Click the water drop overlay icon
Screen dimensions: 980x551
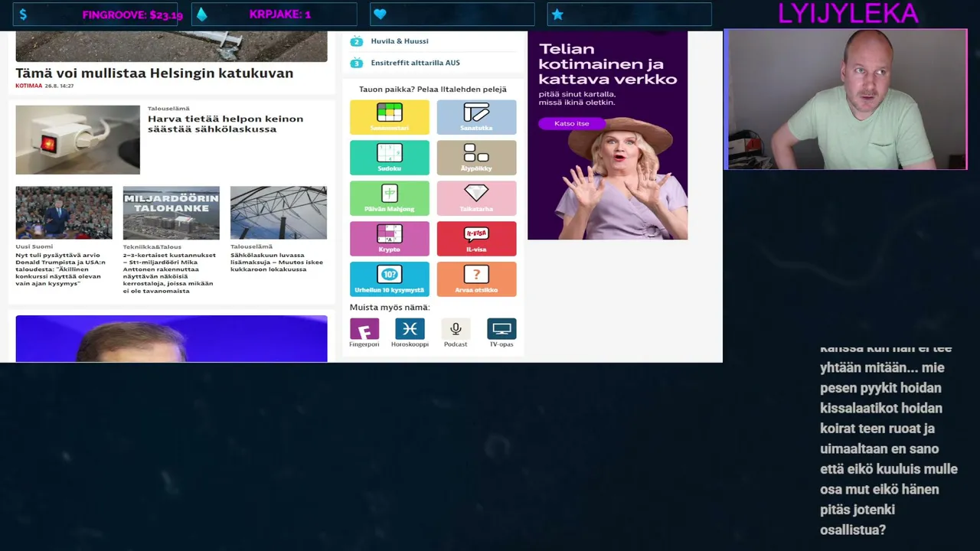201,15
